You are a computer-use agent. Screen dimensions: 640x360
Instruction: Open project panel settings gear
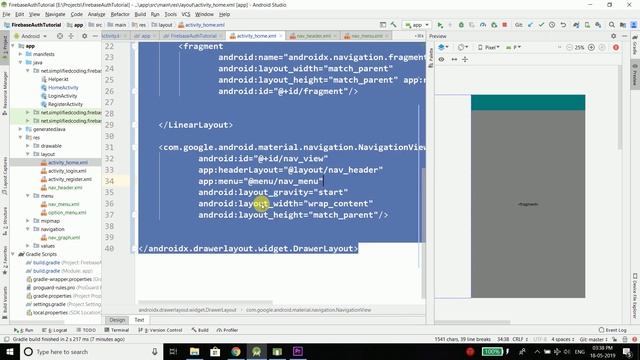[x=84, y=36]
